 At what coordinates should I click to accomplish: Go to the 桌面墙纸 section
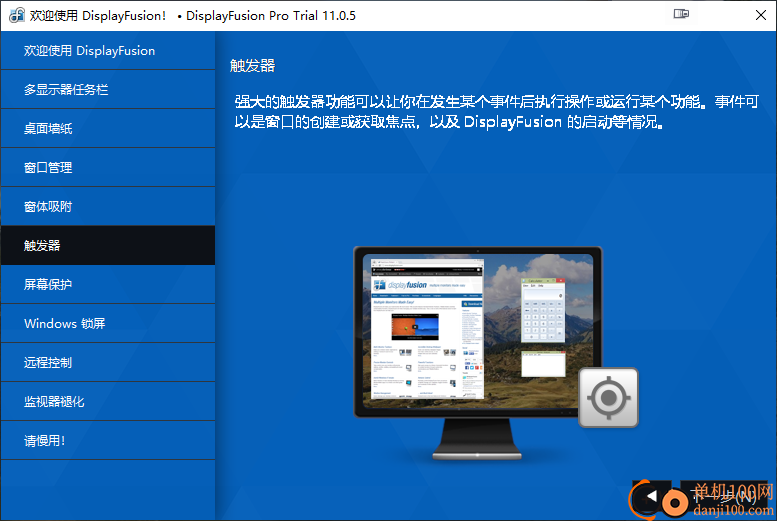(108, 128)
